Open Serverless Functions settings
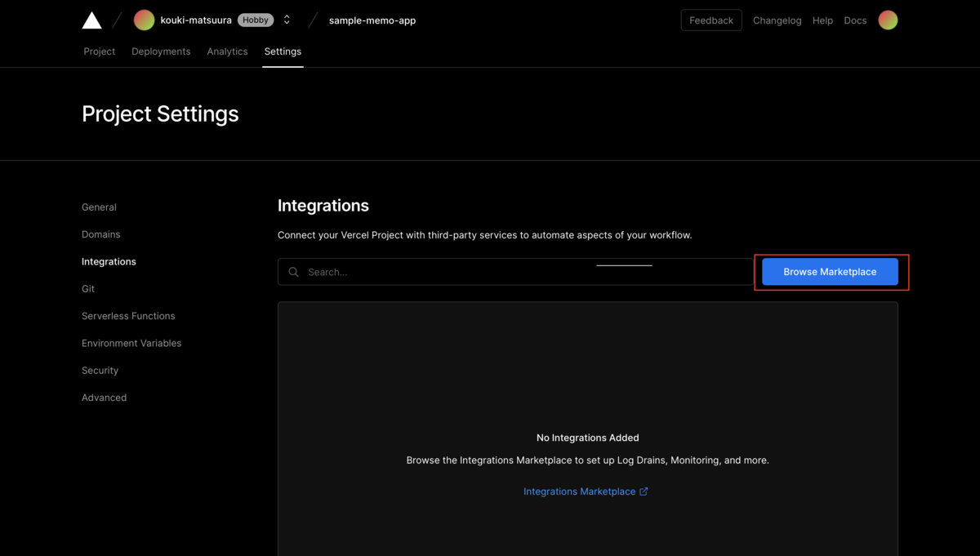This screenshot has width=980, height=556. (128, 316)
